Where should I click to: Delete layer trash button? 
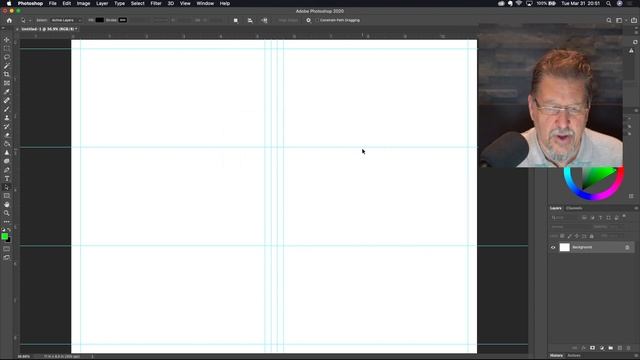click(629, 348)
